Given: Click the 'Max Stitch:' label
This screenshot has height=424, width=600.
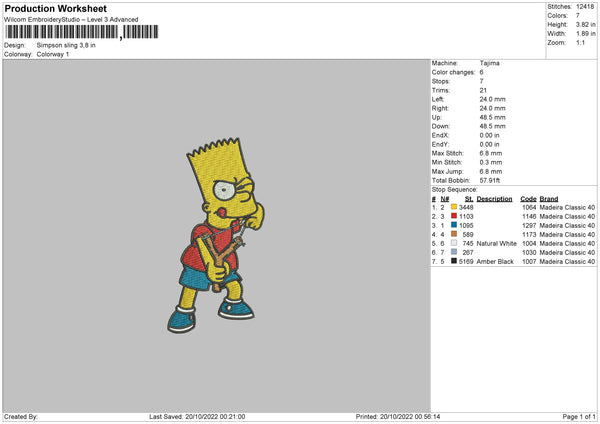Looking at the screenshot, I should coord(448,153).
